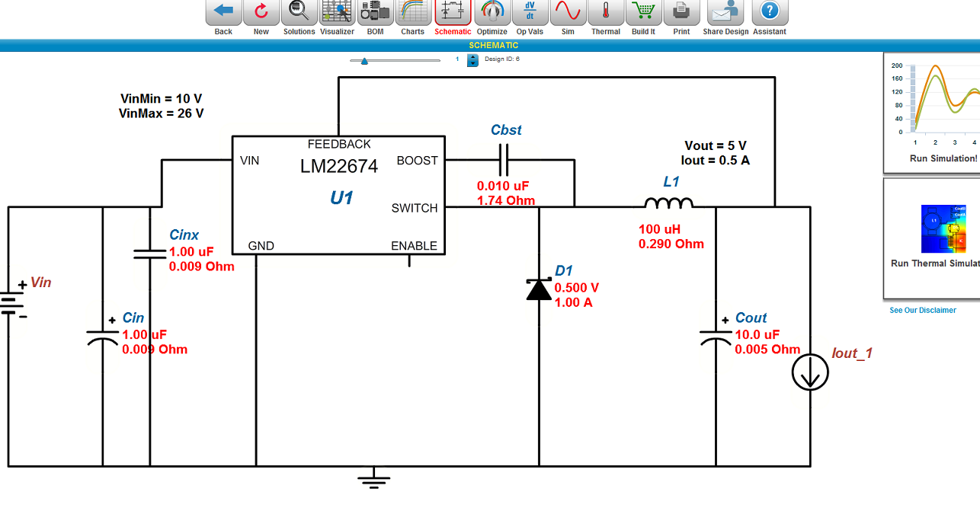Open the Solutions magnifier view
Image resolution: width=980 pixels, height=514 pixels.
pos(299,13)
